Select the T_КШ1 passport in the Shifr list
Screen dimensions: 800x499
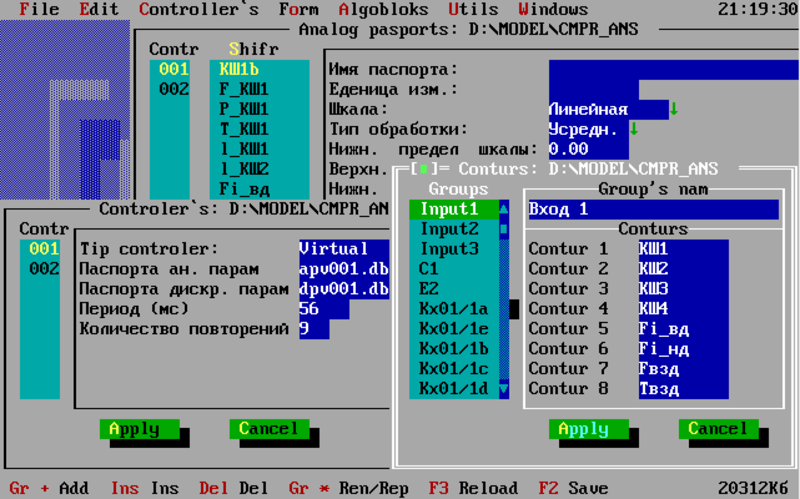[x=244, y=129]
